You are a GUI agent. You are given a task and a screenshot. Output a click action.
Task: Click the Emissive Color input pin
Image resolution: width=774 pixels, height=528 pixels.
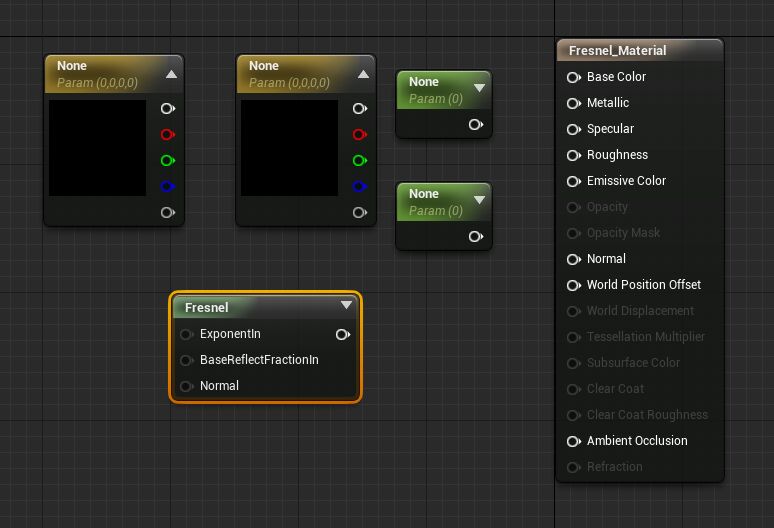(574, 181)
